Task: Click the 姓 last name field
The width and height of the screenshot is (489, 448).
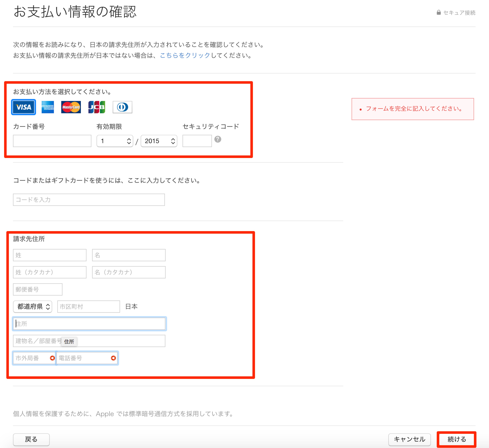Action: pos(50,255)
